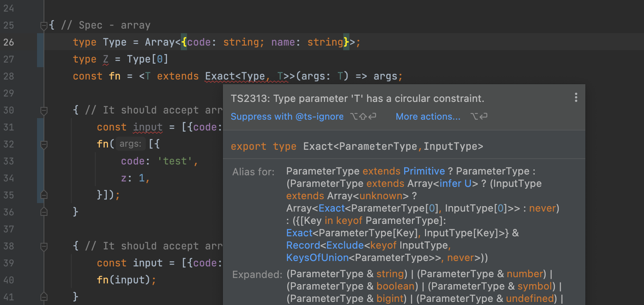Click the 'test' string literal on line 33
The height and width of the screenshot is (305, 644).
click(x=175, y=161)
